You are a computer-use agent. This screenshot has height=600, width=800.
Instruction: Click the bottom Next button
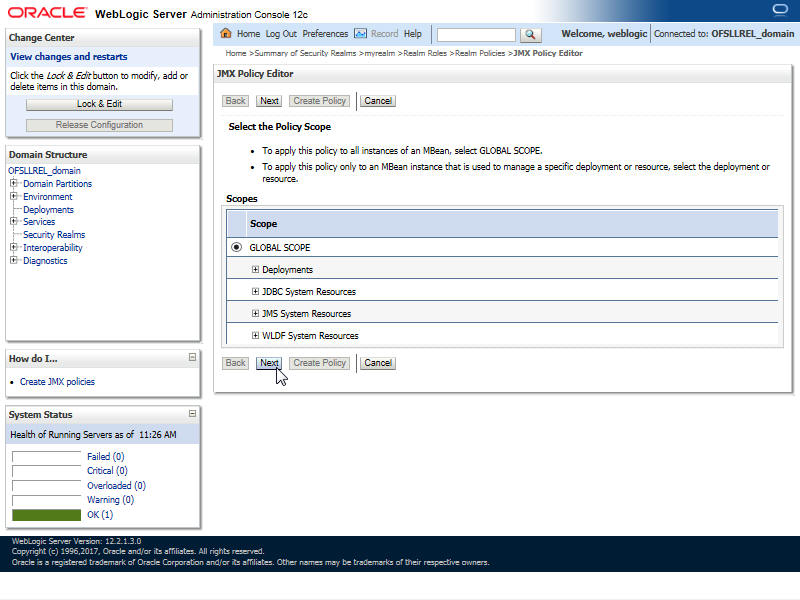click(x=269, y=363)
